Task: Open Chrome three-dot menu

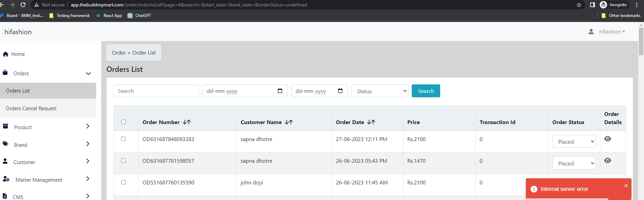Action: (x=637, y=5)
